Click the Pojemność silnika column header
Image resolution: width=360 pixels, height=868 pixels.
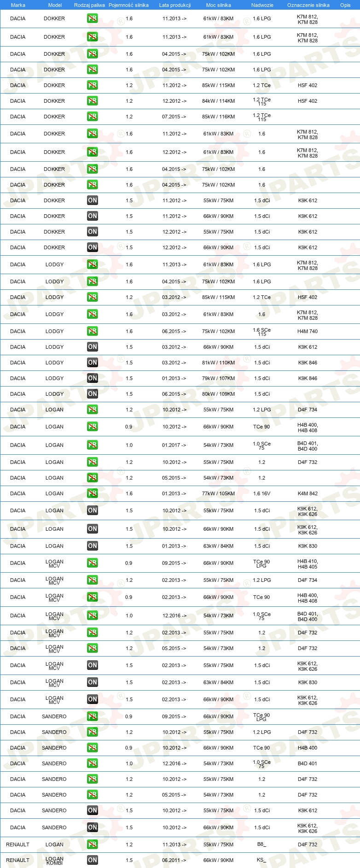[128, 5]
